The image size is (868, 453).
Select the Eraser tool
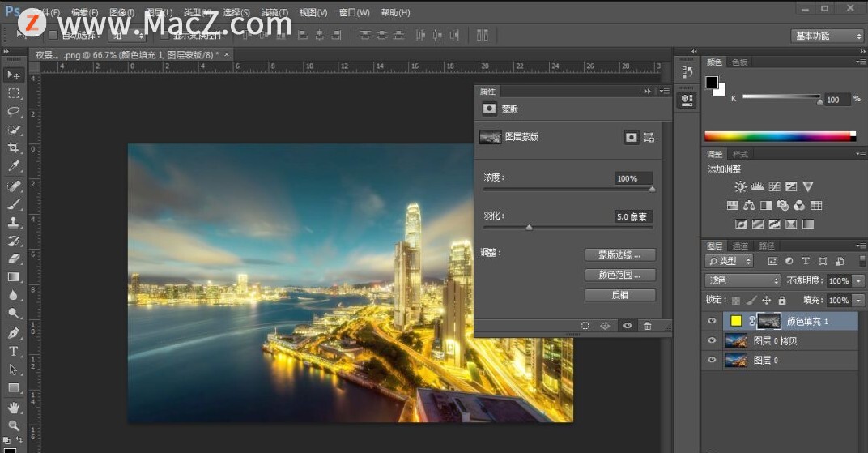click(13, 259)
